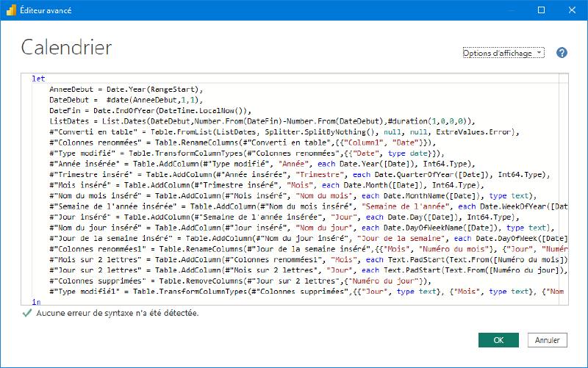Click the Power BI logo in title bar
Image resolution: width=588 pixels, height=368 pixels.
coord(11,10)
